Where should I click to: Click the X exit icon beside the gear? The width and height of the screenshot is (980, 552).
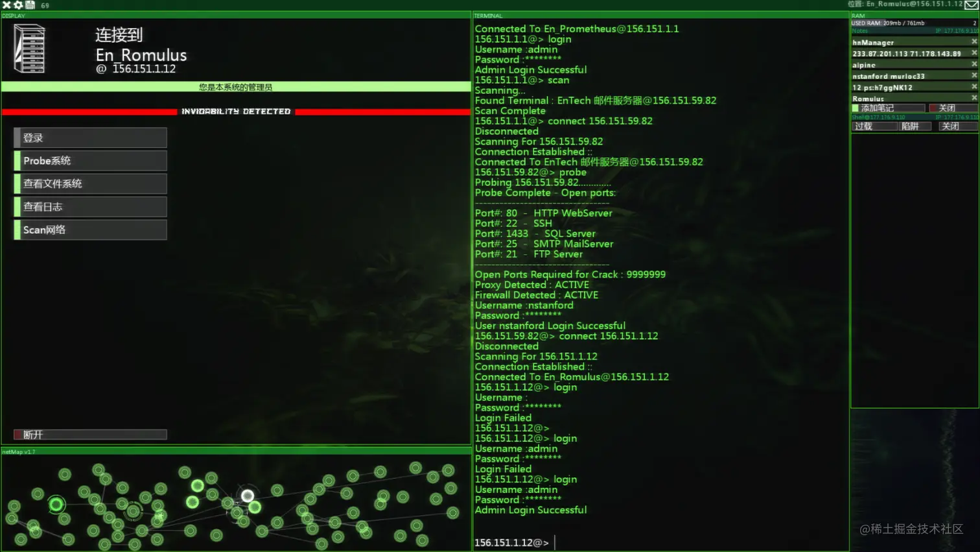click(6, 5)
